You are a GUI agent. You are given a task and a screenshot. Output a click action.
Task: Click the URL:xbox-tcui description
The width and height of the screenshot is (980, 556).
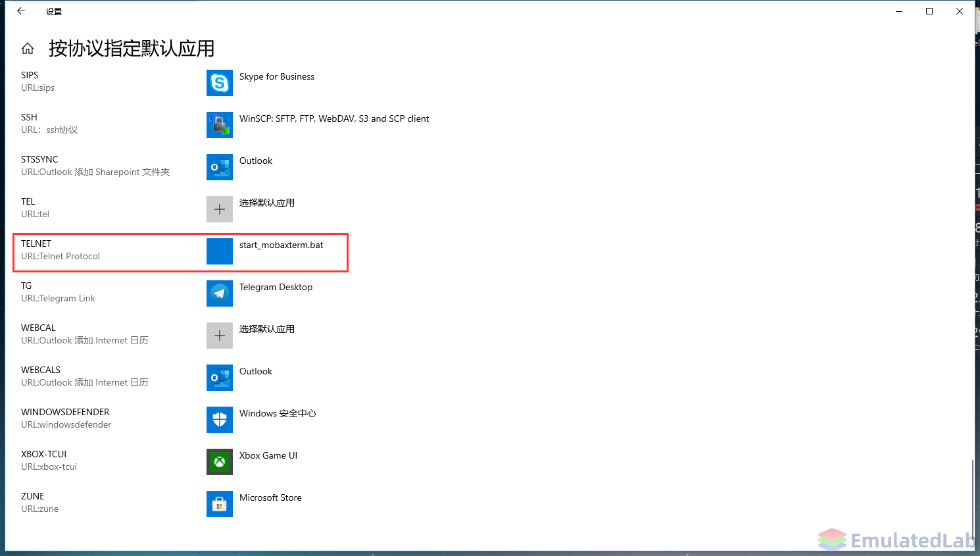tap(49, 467)
